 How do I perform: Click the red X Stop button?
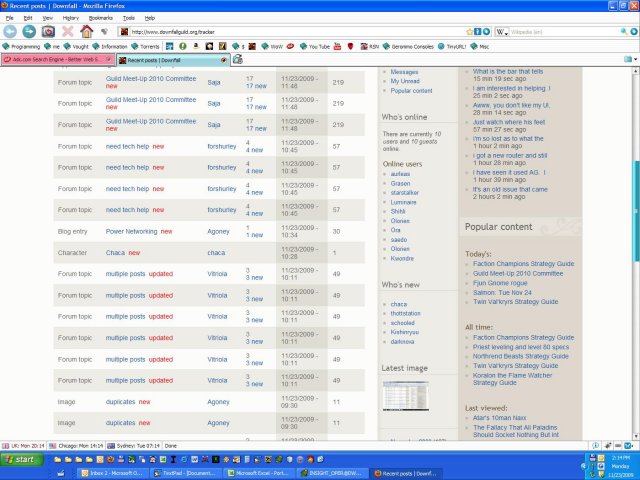[x=67, y=31]
